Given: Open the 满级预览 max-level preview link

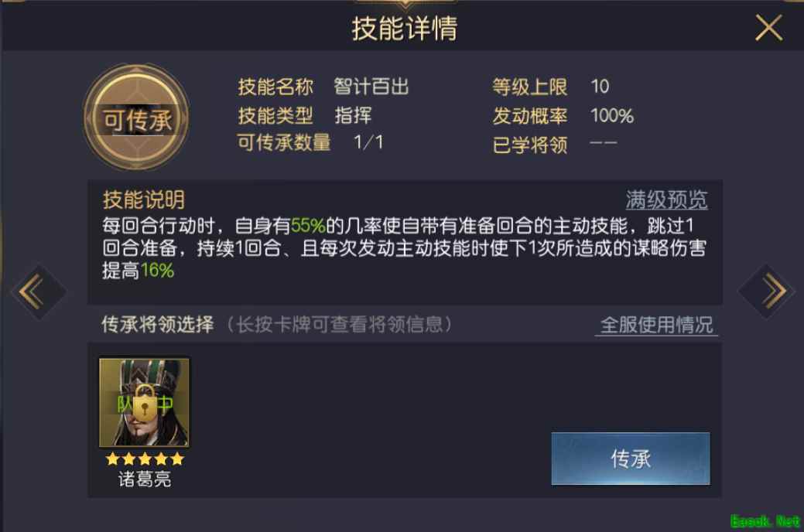Looking at the screenshot, I should coord(666,199).
